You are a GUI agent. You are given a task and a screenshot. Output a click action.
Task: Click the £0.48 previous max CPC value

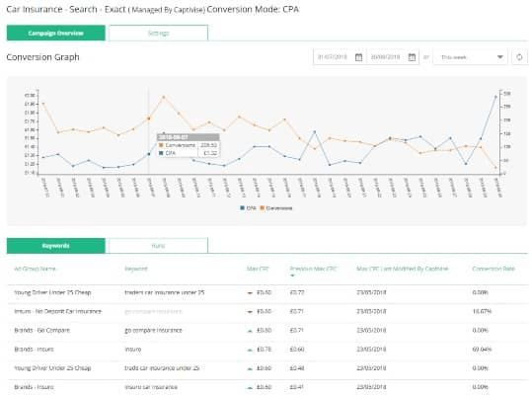click(297, 368)
